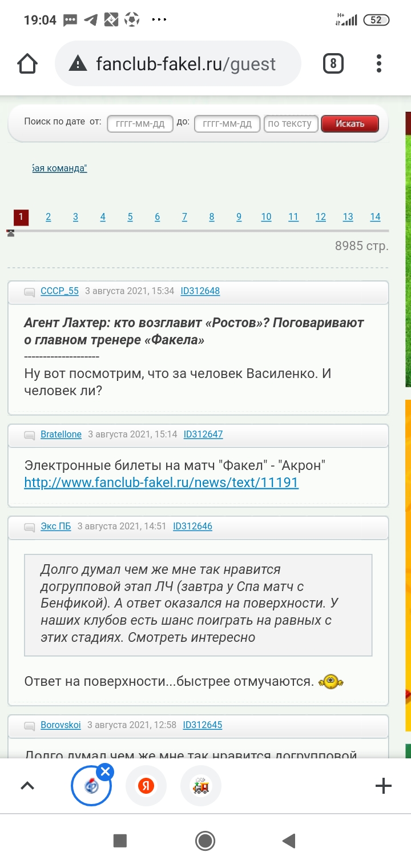This screenshot has width=411, height=868.
Task: Switch to the Yandex tab icon
Action: coord(146,786)
